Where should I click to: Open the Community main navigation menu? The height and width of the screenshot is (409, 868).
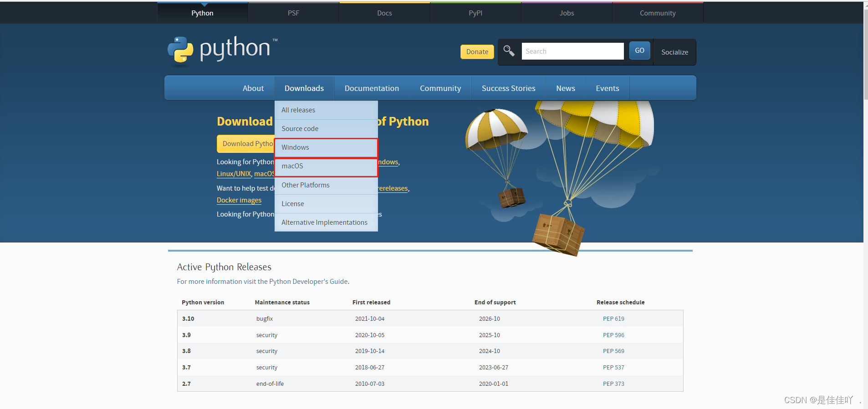click(x=440, y=88)
